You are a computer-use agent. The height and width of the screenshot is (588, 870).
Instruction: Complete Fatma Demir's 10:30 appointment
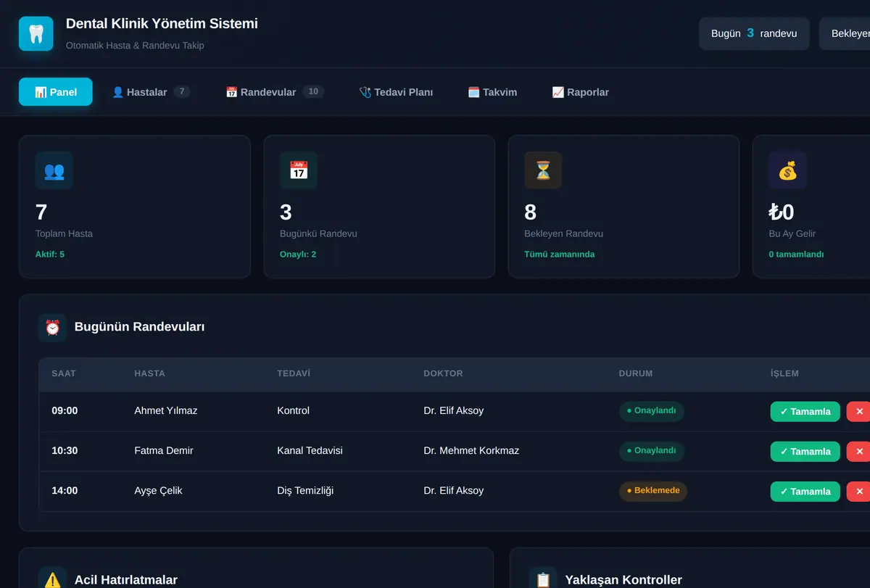[805, 451]
